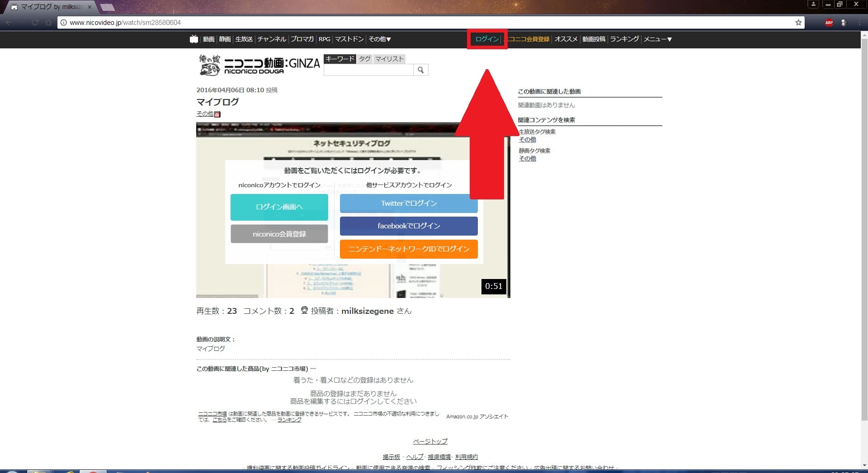Open a new browser tab
Viewport: 868px width, 473px height.
pos(107,7)
